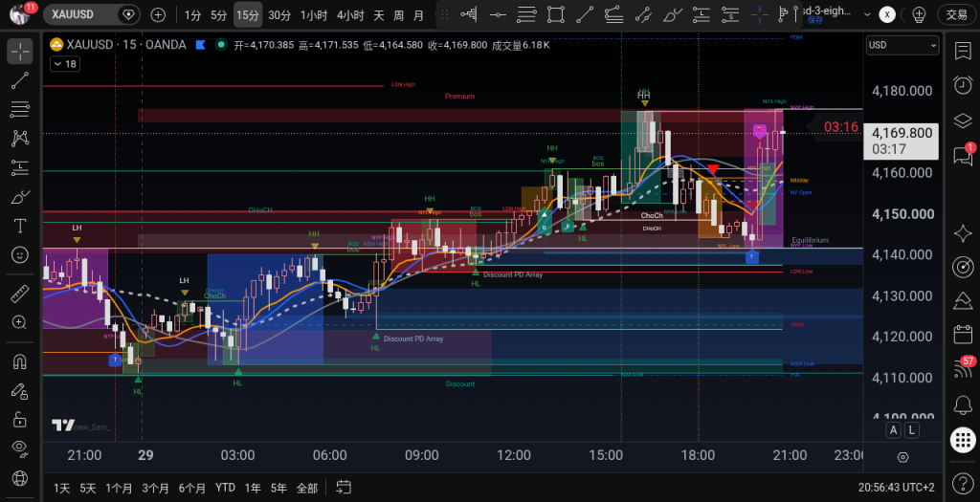
Task: Switch to 5分 timeframe
Action: (219, 15)
